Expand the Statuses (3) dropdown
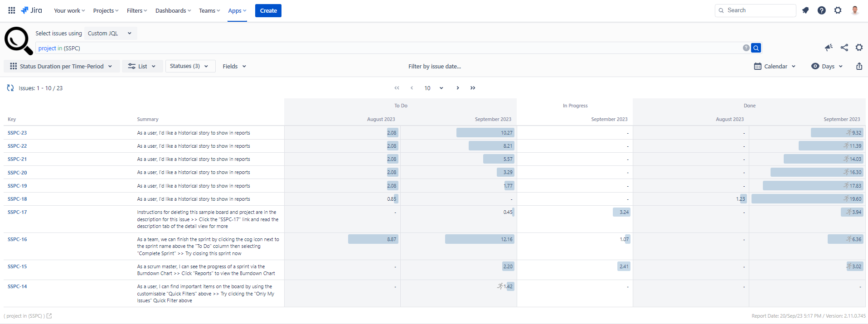 [x=189, y=66]
